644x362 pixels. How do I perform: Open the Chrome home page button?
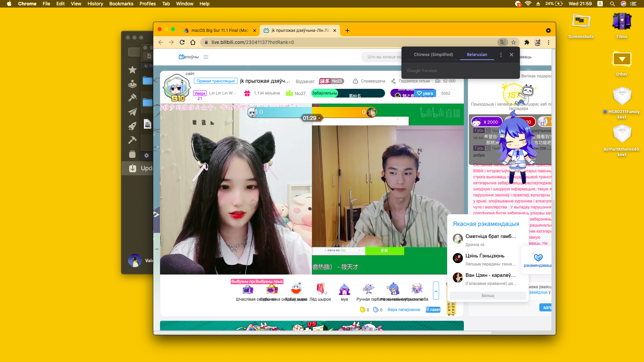(x=193, y=42)
